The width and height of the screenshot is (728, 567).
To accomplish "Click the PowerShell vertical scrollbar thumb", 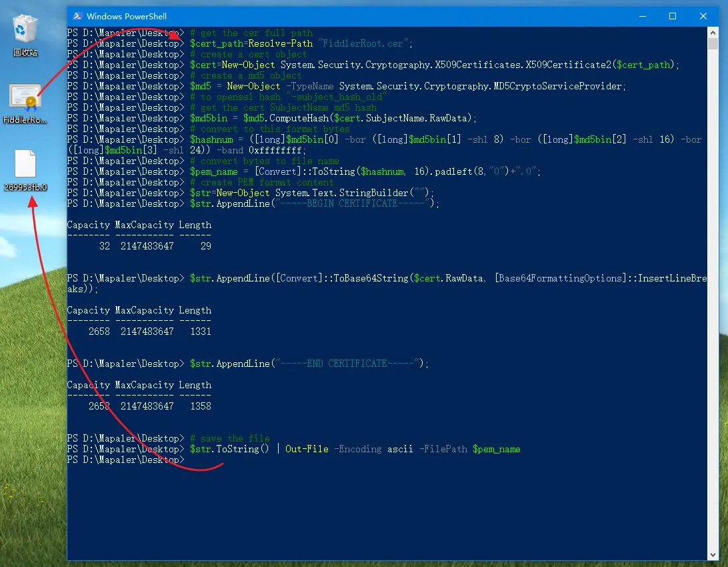I will (x=713, y=44).
